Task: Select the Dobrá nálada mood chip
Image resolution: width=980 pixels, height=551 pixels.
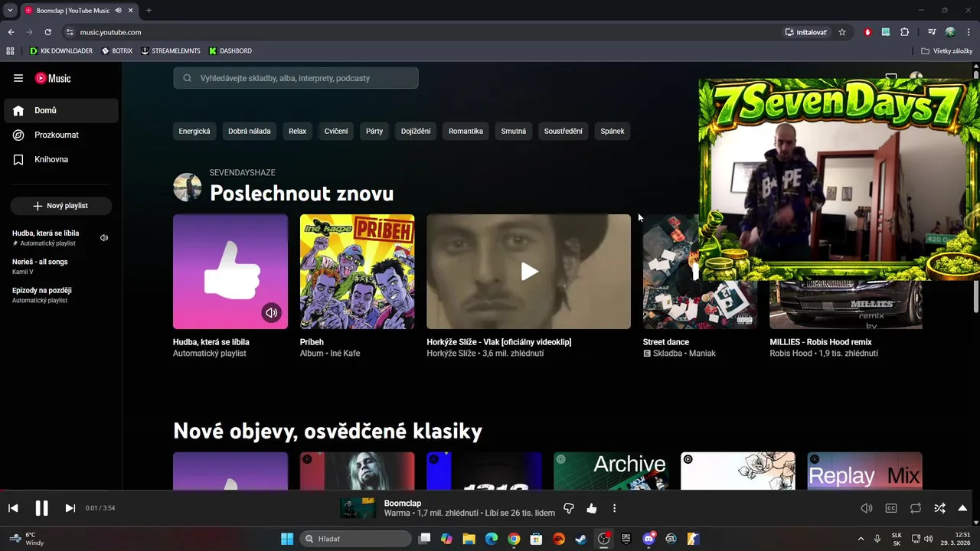Action: (250, 131)
